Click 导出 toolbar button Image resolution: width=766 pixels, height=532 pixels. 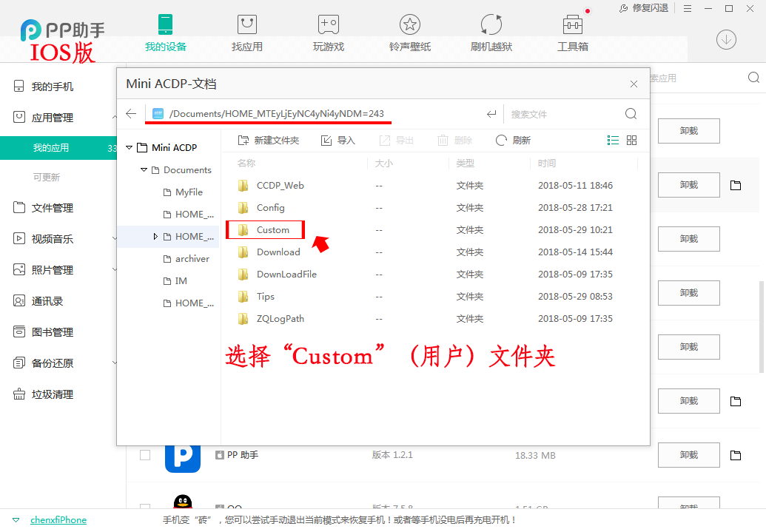point(396,141)
